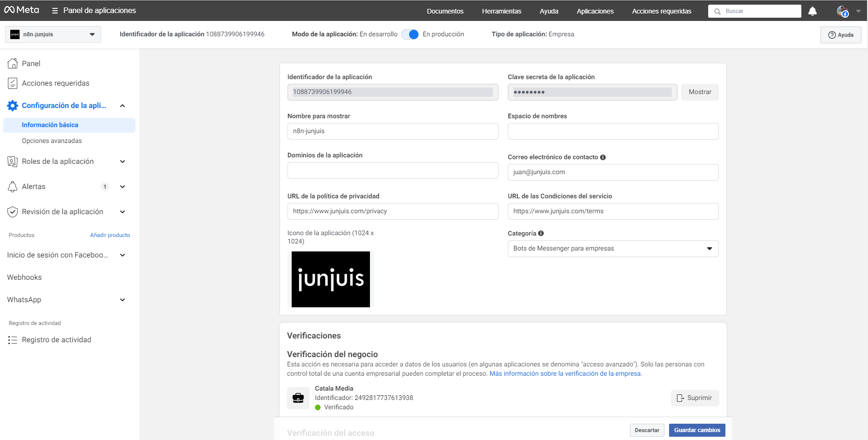Toggle app mode to En producción
Screen dimensions: 868x440
point(410,34)
